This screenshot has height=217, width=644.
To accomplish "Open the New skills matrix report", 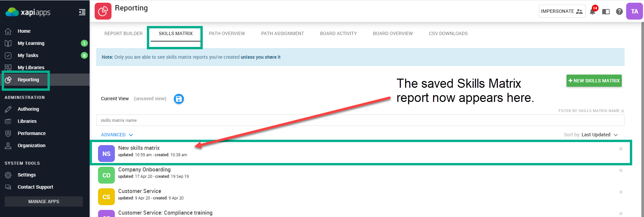I will [139, 148].
